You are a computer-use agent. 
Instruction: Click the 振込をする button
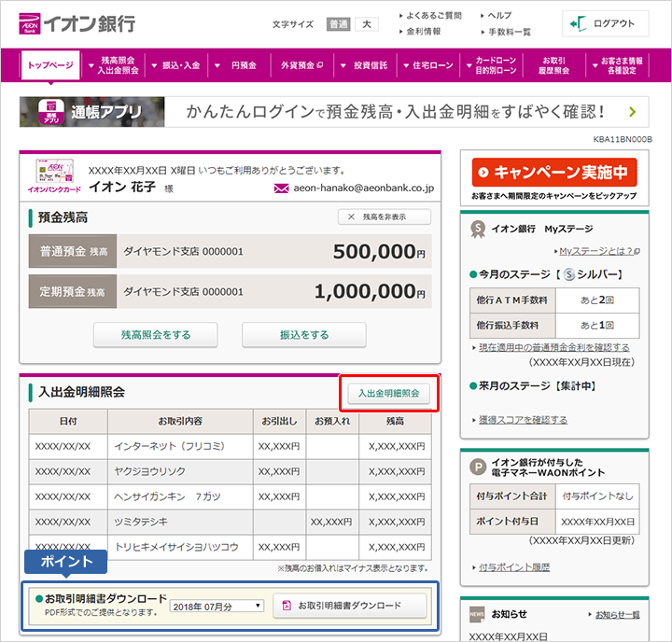tap(304, 335)
